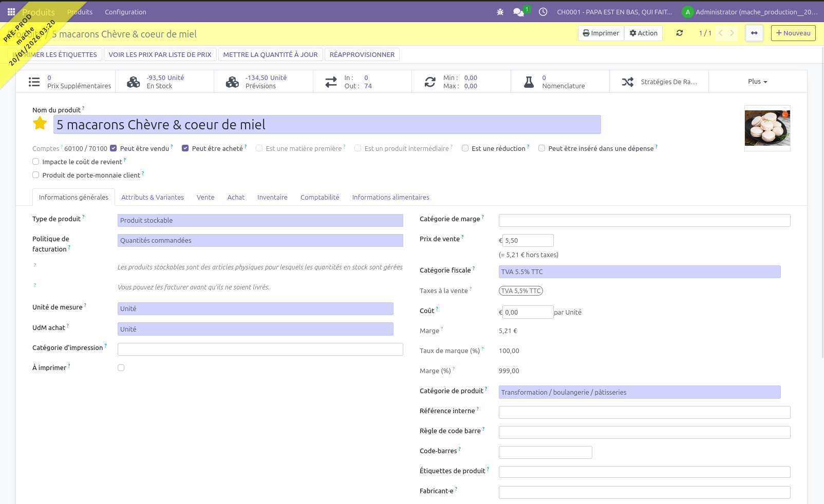Enable Est une réduction checkbox
This screenshot has height=504, width=824.
pos(465,148)
